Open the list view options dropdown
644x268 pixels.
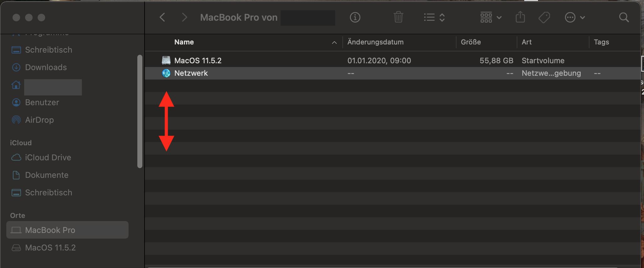(434, 18)
